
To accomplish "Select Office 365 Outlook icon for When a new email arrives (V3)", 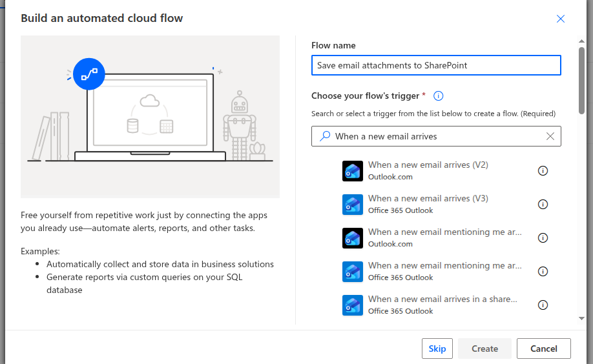I will coord(353,205).
